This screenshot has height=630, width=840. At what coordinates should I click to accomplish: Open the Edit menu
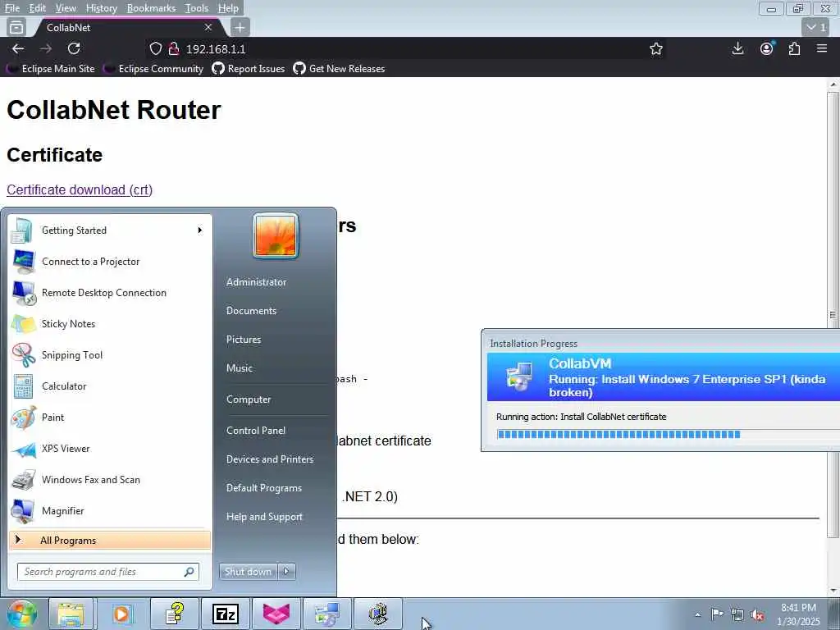pyautogui.click(x=37, y=8)
